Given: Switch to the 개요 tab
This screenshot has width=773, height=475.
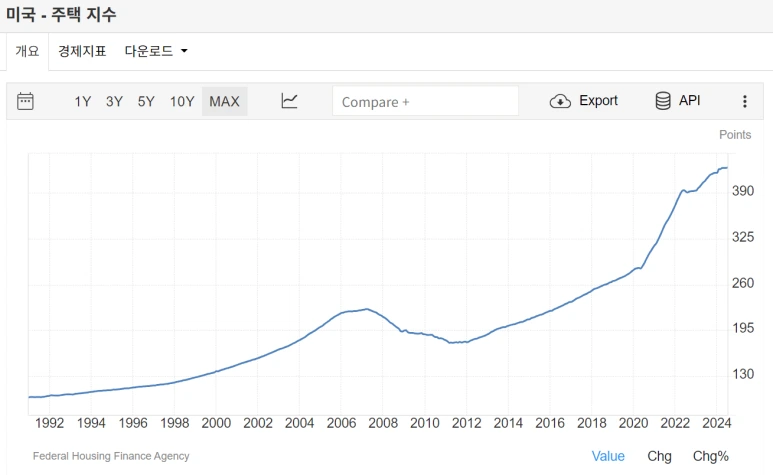Looking at the screenshot, I should (x=27, y=51).
